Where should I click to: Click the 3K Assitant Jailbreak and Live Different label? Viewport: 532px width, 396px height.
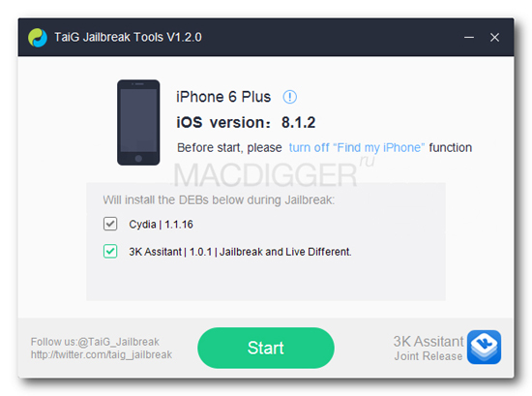(240, 252)
